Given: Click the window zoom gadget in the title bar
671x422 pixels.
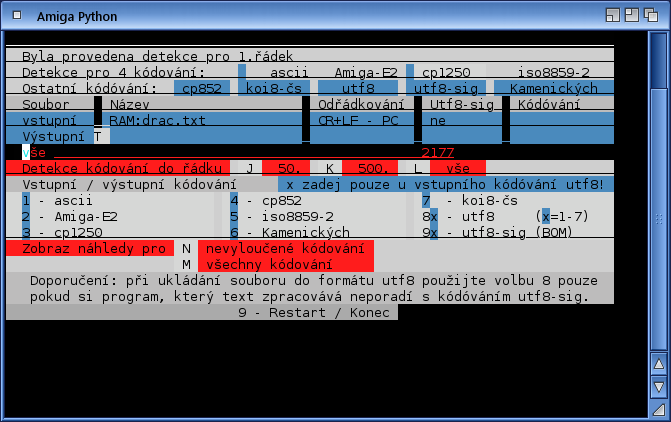Looking at the screenshot, I should tap(633, 15).
